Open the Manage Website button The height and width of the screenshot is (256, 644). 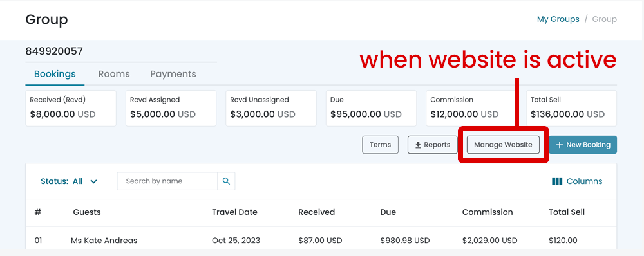[503, 145]
